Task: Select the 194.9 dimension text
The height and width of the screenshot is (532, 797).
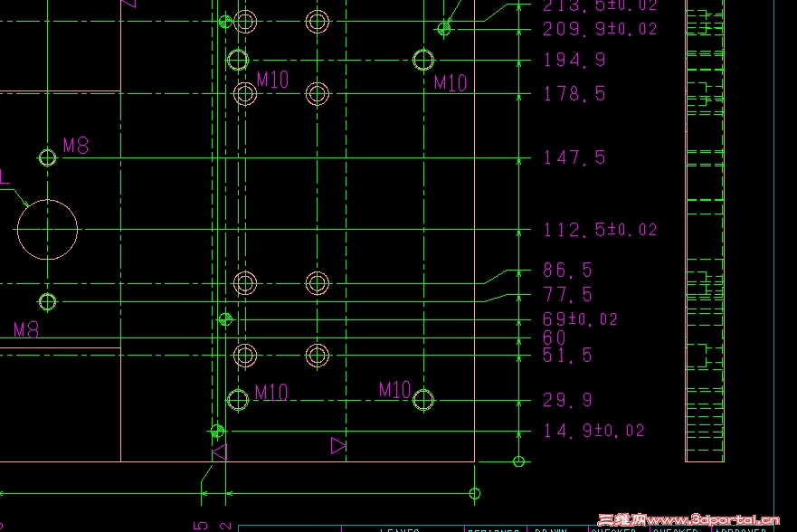Action: coord(574,60)
